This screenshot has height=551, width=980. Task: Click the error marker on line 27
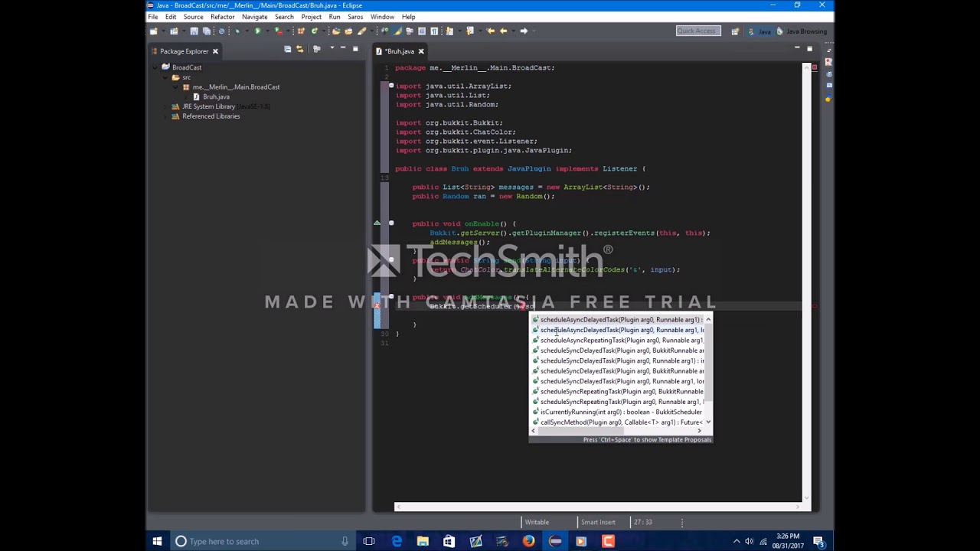[377, 306]
